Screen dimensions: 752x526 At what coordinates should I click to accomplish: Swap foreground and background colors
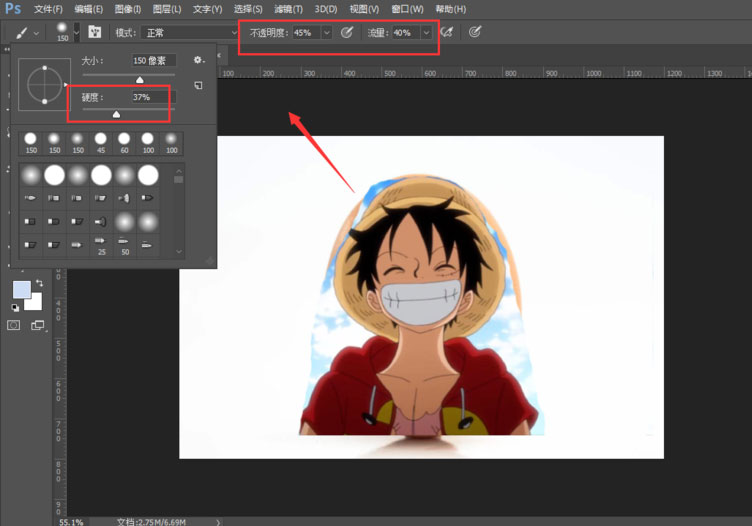click(39, 283)
